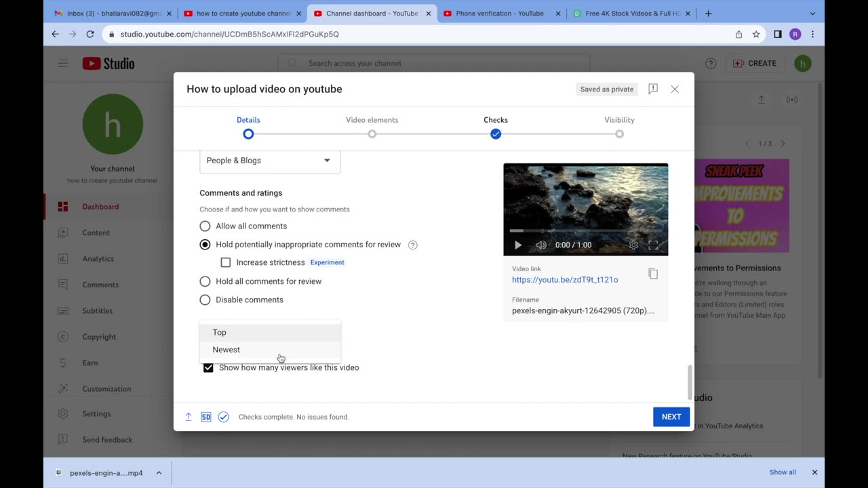Click the CREATE button
Screen dimensions: 868x488
click(755, 63)
